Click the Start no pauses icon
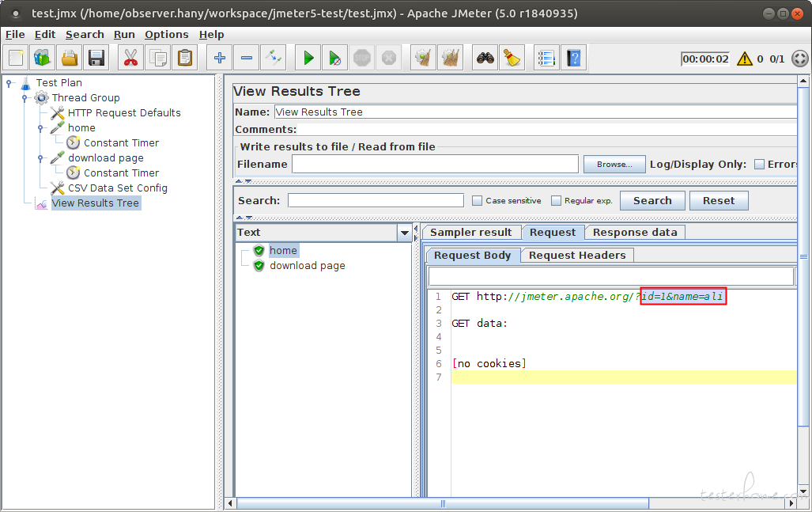The width and height of the screenshot is (812, 512). point(335,58)
